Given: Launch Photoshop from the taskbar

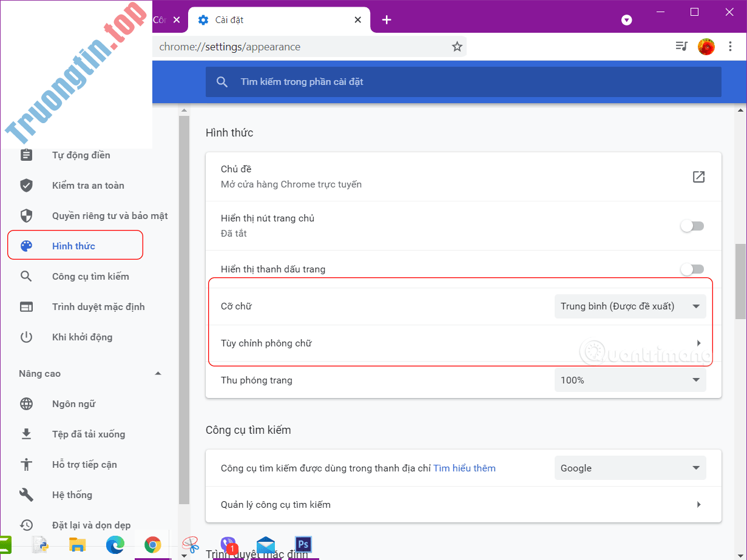Looking at the screenshot, I should tap(302, 544).
